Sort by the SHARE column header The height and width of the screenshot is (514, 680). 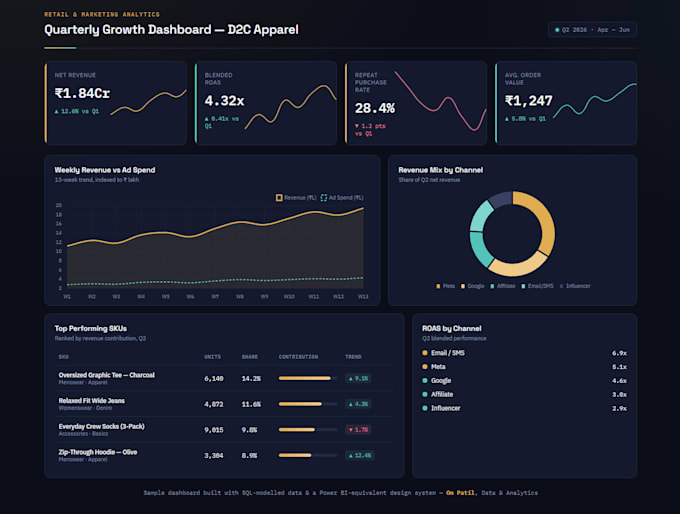click(250, 357)
